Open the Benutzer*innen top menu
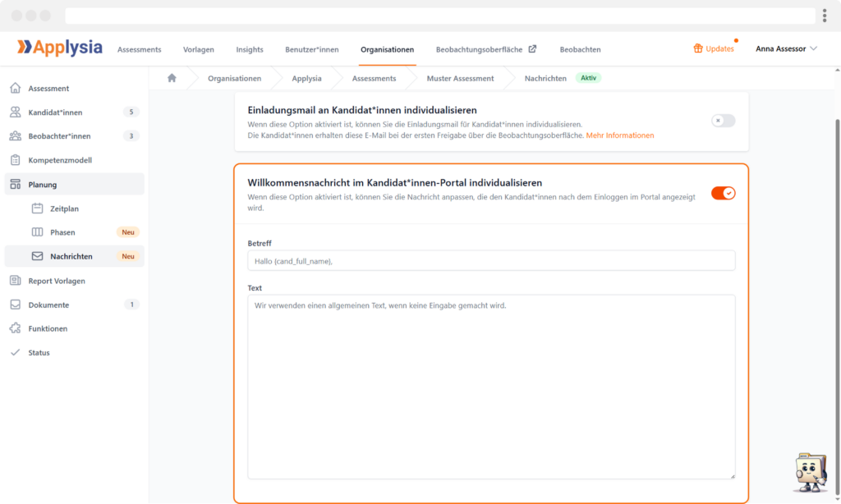 pos(311,49)
